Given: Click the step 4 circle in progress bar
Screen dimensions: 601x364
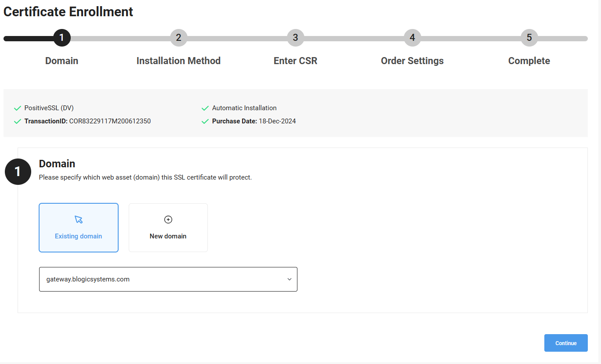Looking at the screenshot, I should pos(412,38).
